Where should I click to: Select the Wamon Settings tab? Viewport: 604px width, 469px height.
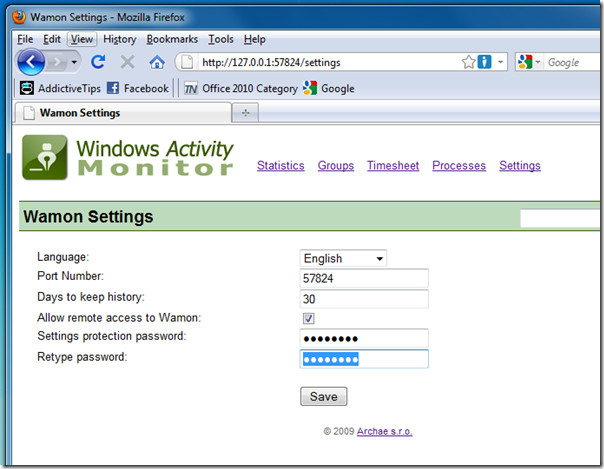pos(122,113)
